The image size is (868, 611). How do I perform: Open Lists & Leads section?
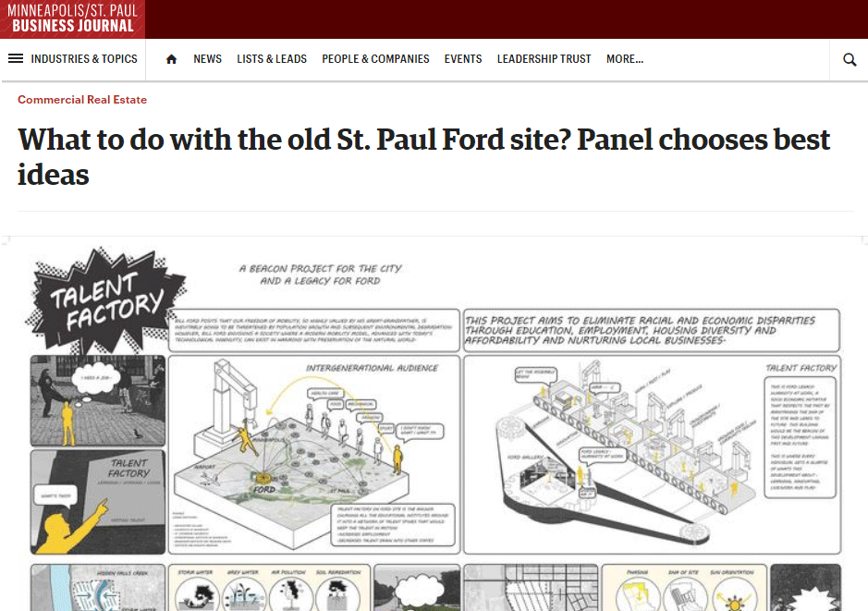(272, 58)
